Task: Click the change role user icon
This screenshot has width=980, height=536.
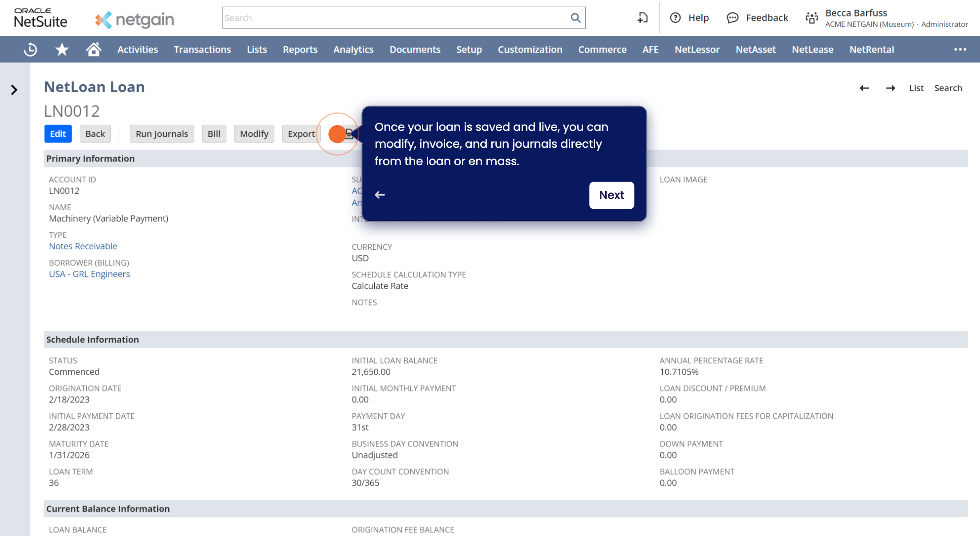Action: [812, 18]
